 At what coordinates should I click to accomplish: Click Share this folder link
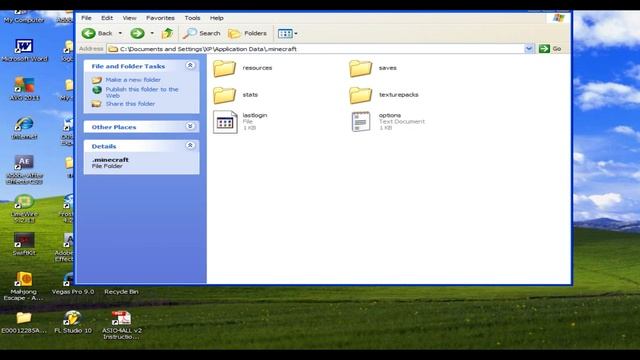point(130,104)
